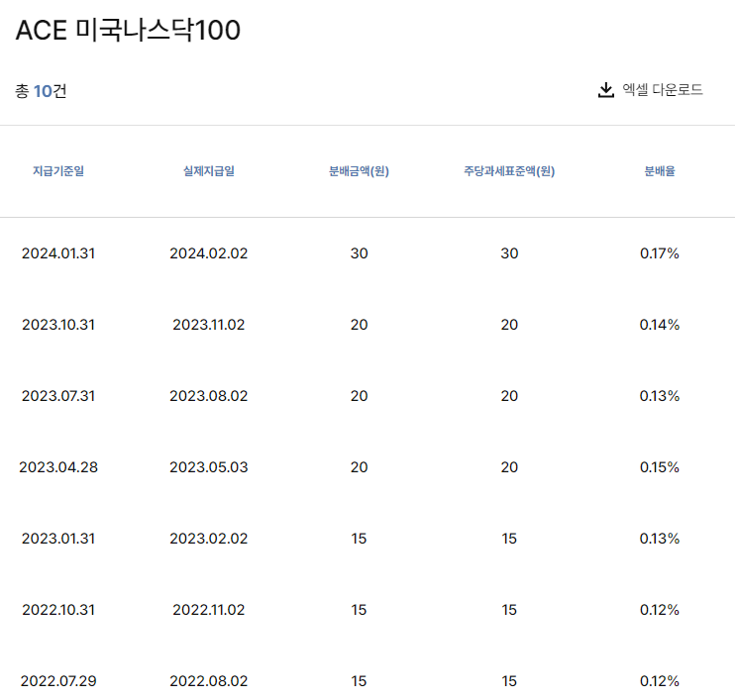
Task: Select payment date 2022.11.02
Action: coord(209,610)
